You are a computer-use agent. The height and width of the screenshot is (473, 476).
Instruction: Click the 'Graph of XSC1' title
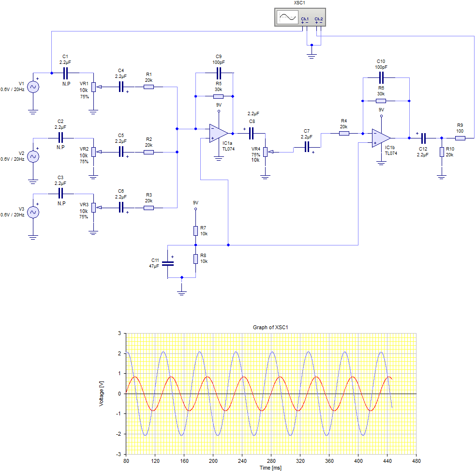[270, 327]
